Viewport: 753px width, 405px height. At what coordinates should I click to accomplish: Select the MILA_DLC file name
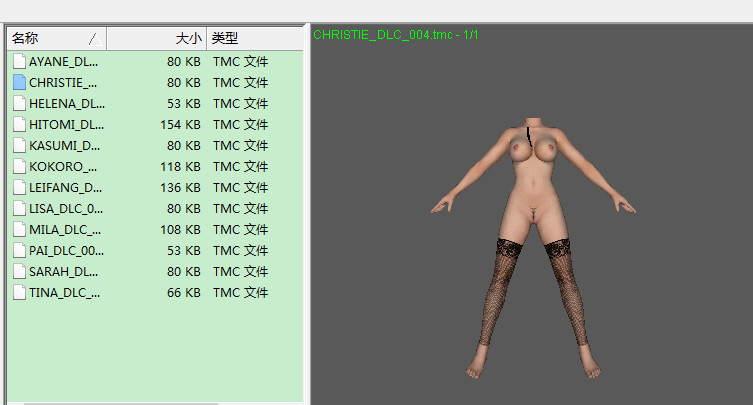tap(66, 230)
